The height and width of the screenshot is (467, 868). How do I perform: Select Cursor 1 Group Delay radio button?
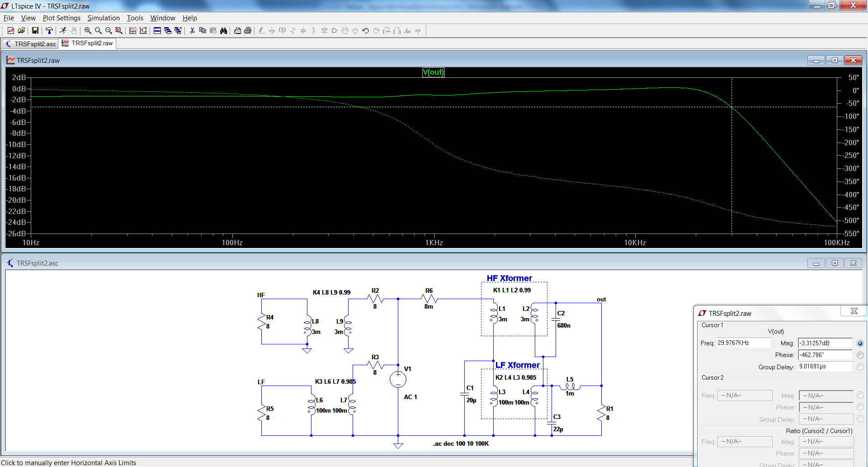tap(860, 367)
